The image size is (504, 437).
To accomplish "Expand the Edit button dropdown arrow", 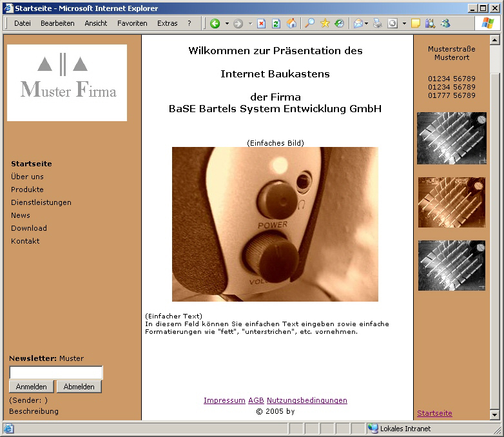I will [x=404, y=23].
